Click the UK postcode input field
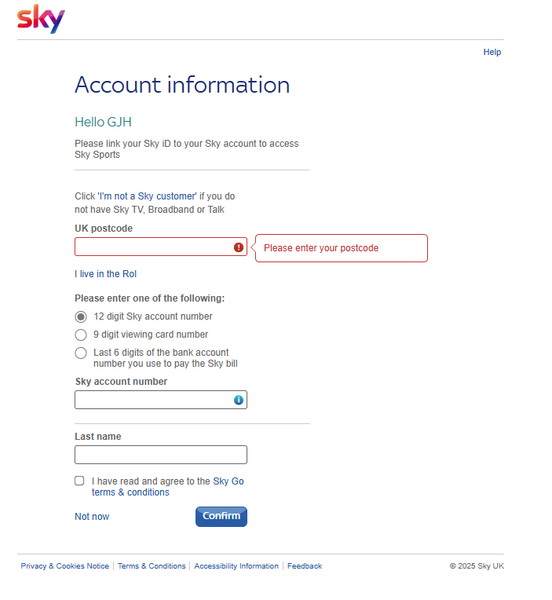 (161, 247)
